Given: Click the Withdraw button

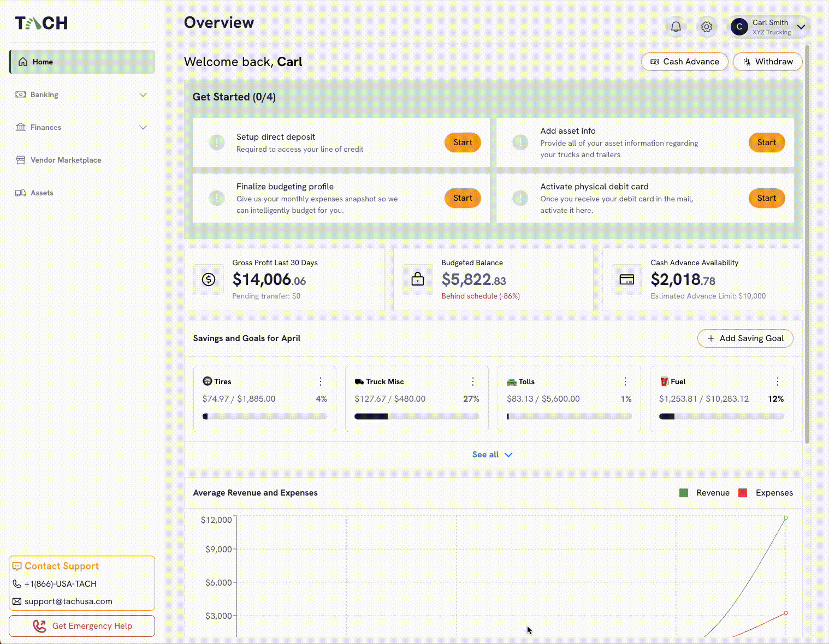Looking at the screenshot, I should [767, 62].
